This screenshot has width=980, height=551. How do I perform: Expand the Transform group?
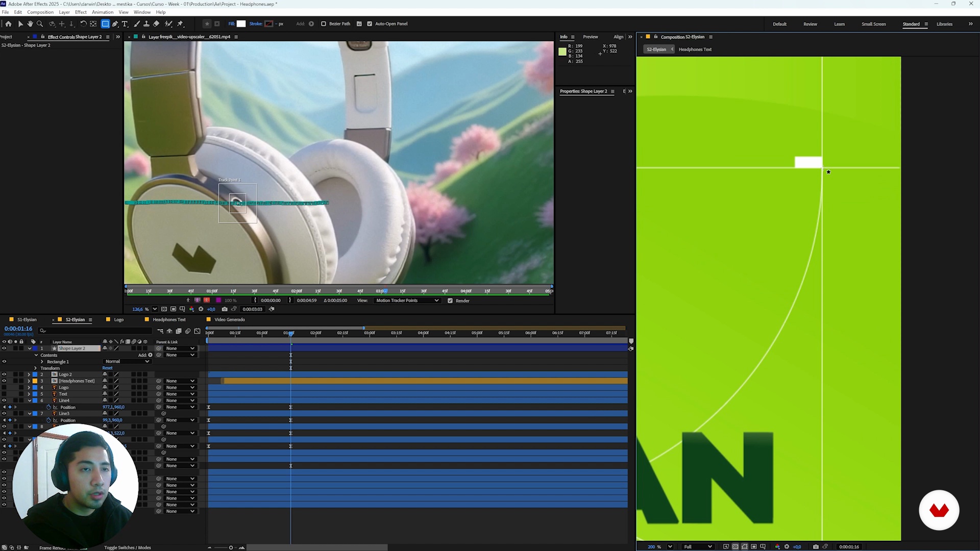36,368
